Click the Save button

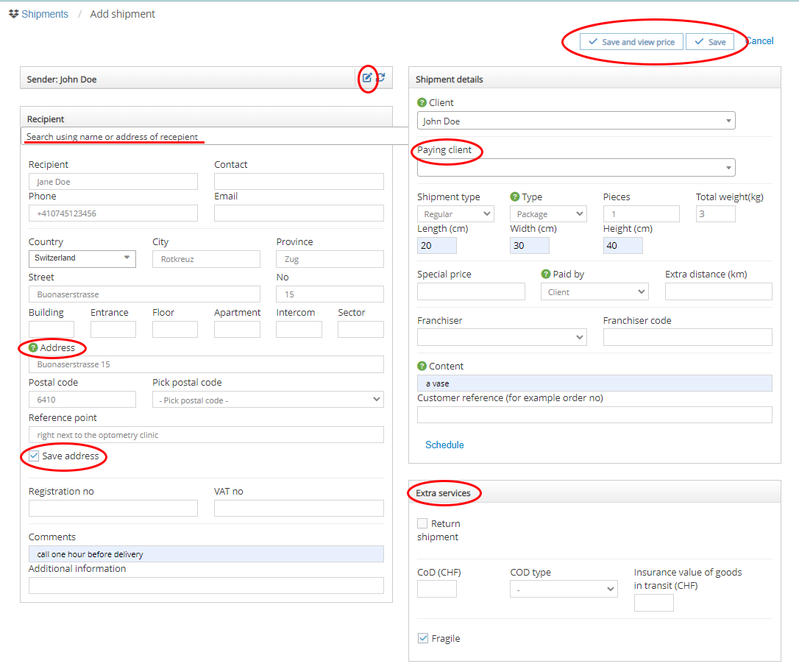(x=710, y=42)
